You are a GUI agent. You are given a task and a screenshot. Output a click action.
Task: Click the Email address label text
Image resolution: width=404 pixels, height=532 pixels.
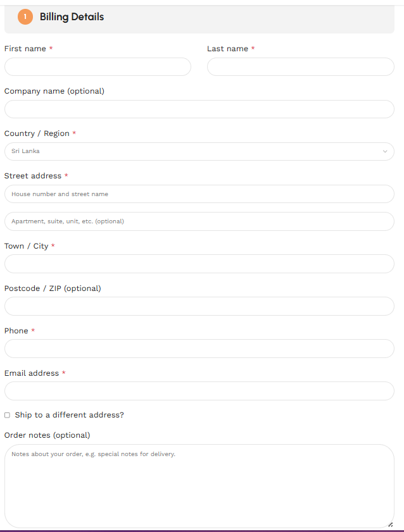pos(32,373)
